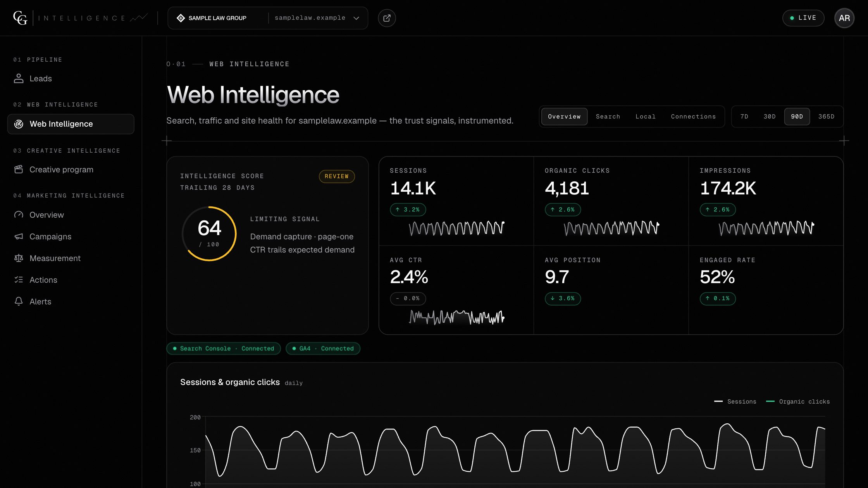Viewport: 868px width, 488px height.
Task: Toggle the Sessions legend item
Action: coord(735,402)
